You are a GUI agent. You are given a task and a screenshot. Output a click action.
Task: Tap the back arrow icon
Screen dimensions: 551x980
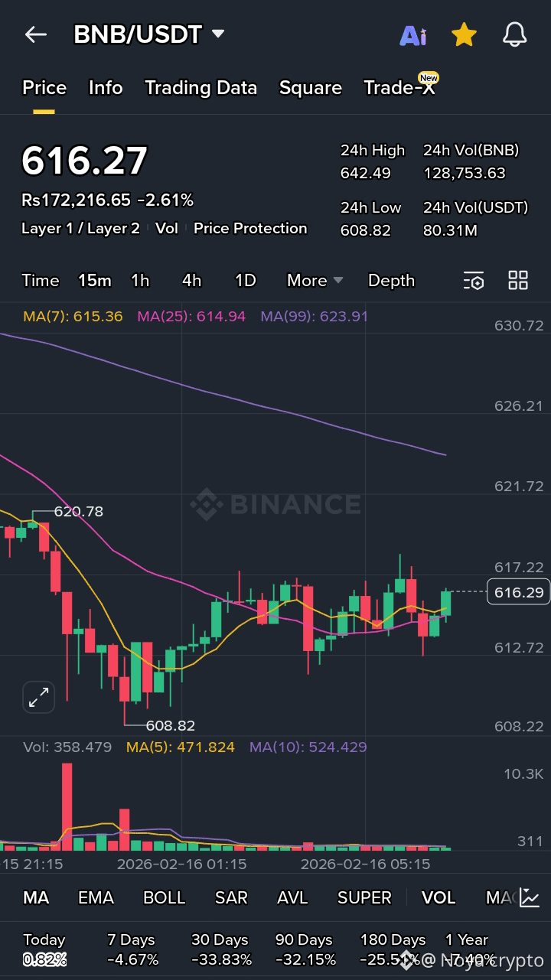pyautogui.click(x=35, y=34)
